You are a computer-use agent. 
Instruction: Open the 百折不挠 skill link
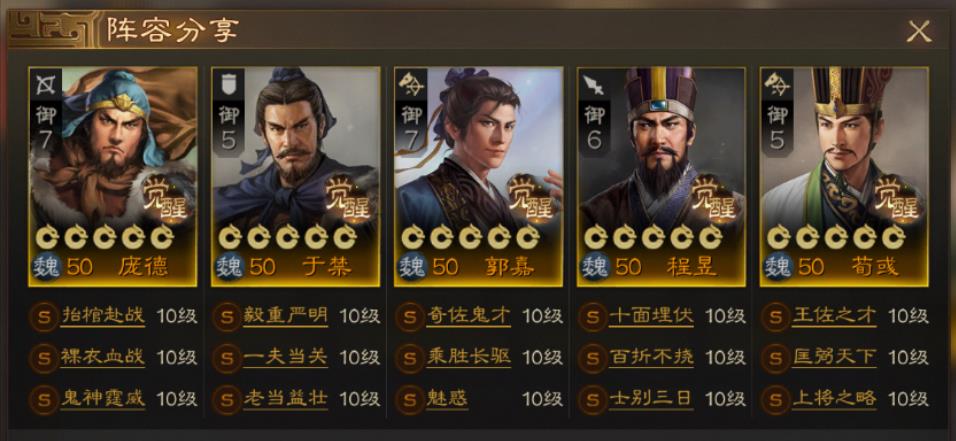[x=651, y=357]
